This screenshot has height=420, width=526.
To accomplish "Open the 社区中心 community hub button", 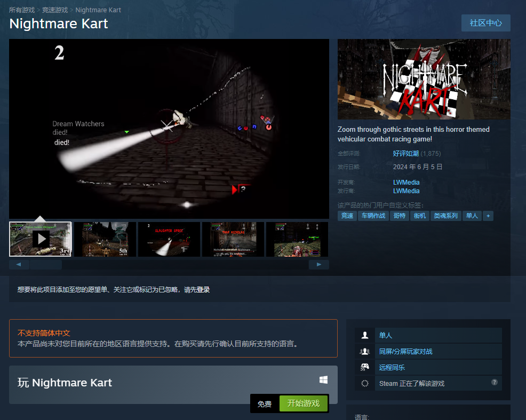I will 486,23.
